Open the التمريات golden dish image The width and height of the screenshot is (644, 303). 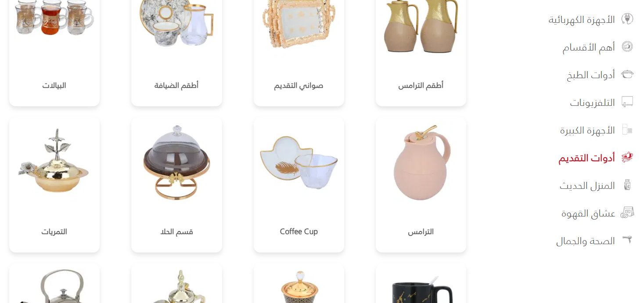(54, 161)
